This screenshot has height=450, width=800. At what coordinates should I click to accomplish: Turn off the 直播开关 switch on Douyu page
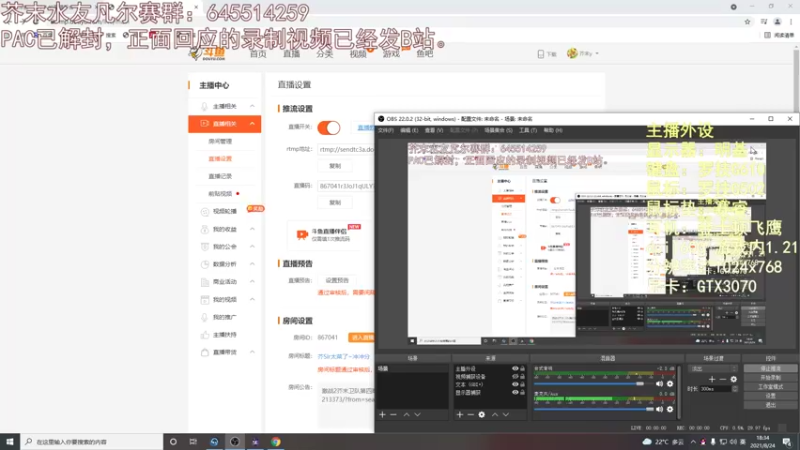click(x=329, y=128)
